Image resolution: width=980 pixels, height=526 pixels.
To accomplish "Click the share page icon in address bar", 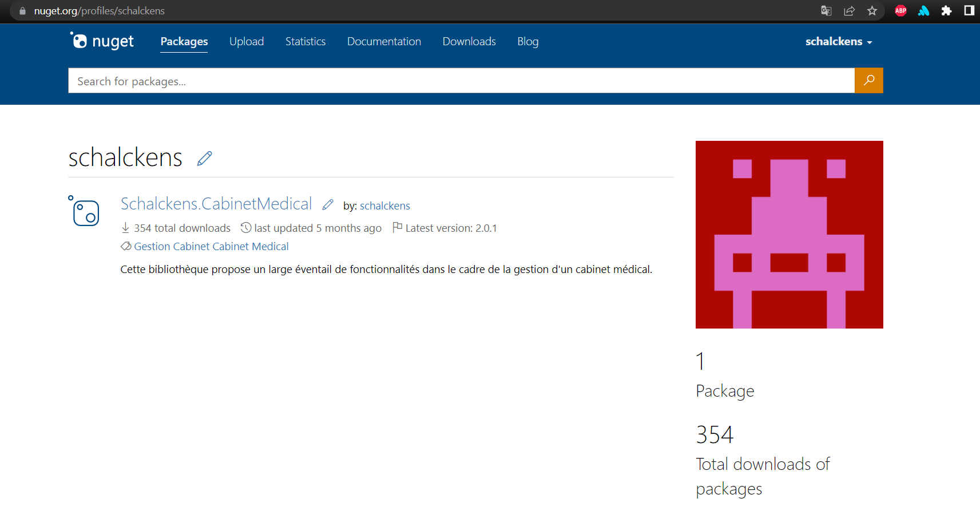I will coord(849,10).
